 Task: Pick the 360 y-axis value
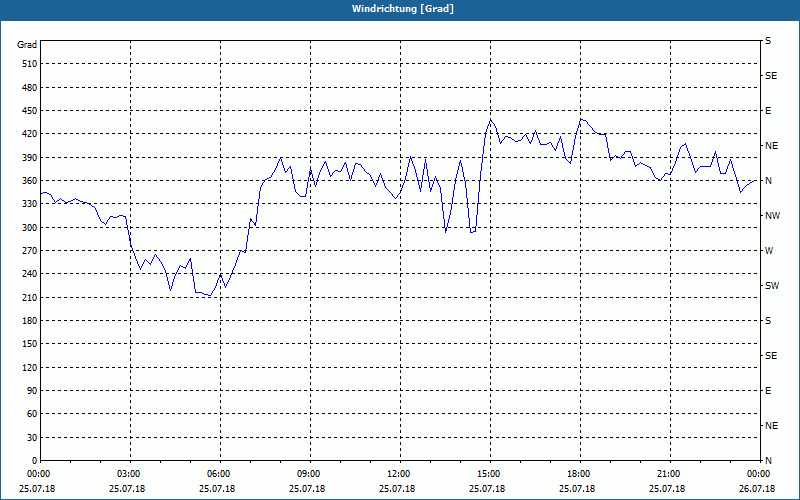30,181
